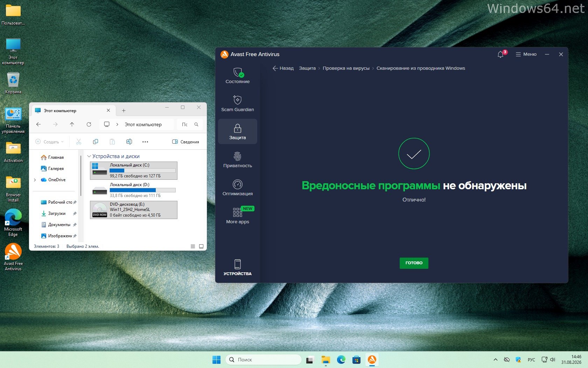Open More apps grid
Screen dimensions: 588x368
point(237,216)
